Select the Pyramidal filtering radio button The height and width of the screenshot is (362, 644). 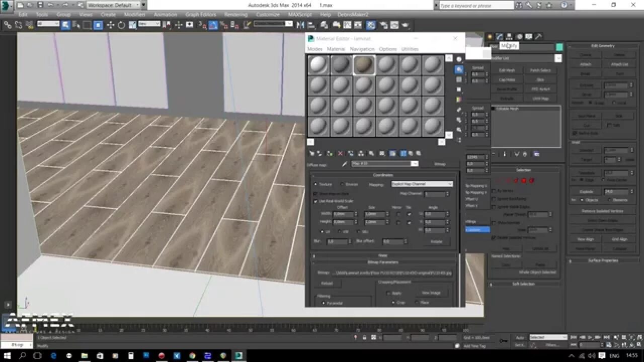(324, 303)
